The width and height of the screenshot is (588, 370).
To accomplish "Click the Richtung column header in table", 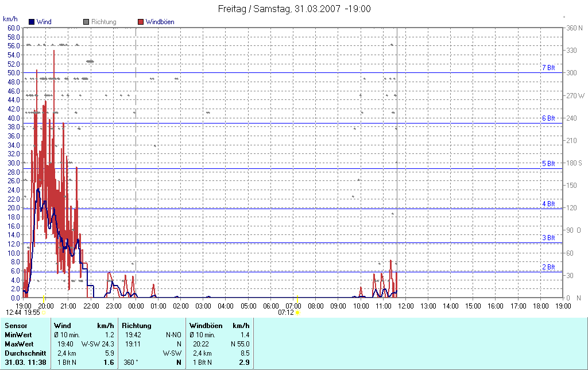I will click(x=137, y=326).
